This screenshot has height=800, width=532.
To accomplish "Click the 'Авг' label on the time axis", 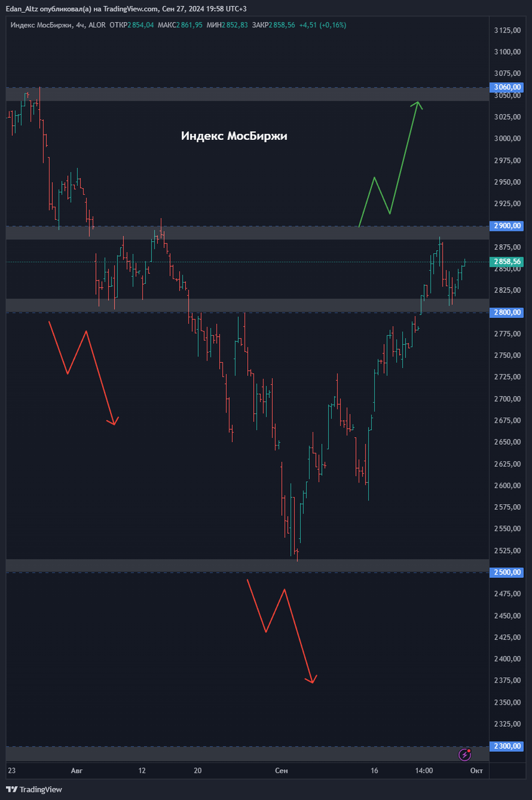I will pyautogui.click(x=78, y=771).
